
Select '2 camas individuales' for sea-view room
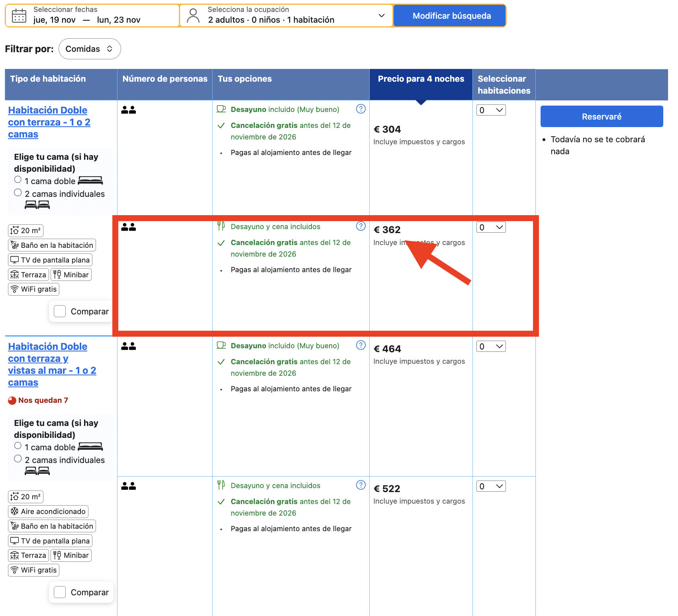tap(18, 459)
